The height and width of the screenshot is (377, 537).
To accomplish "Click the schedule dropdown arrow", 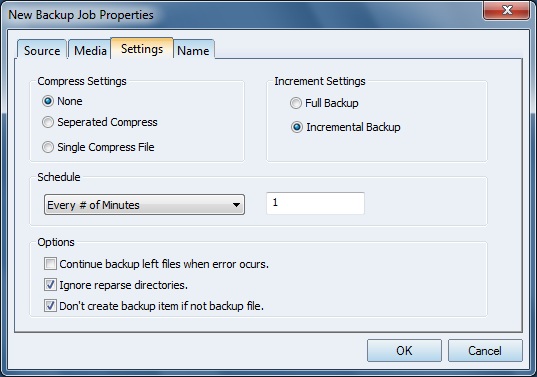I will 236,205.
